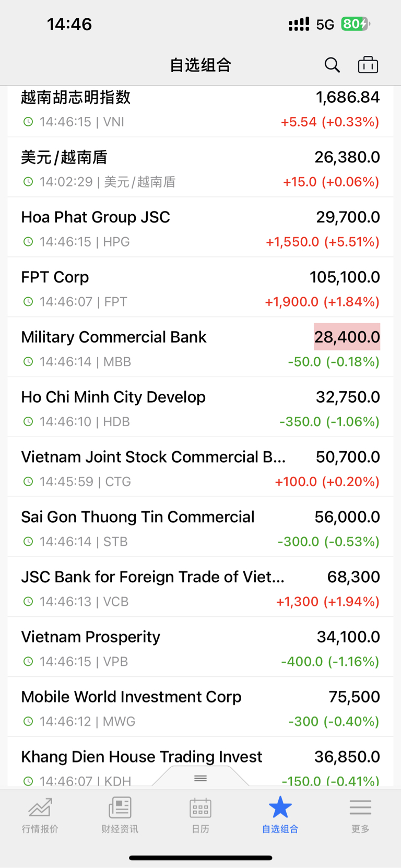Viewport: 401px width, 868px height.
Task: Tap the search magnifier icon
Action: tap(332, 65)
